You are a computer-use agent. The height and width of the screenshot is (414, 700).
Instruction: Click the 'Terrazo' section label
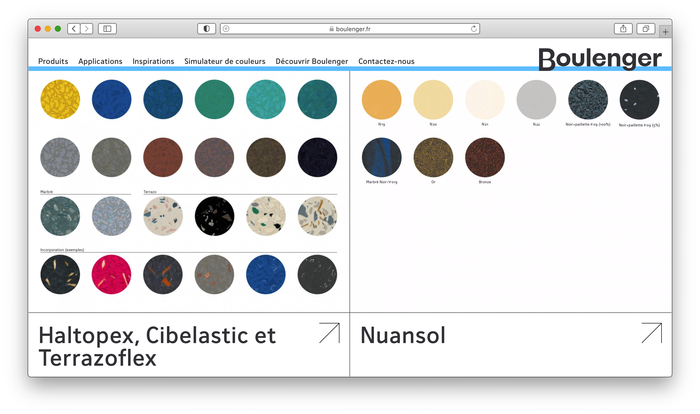pyautogui.click(x=150, y=192)
